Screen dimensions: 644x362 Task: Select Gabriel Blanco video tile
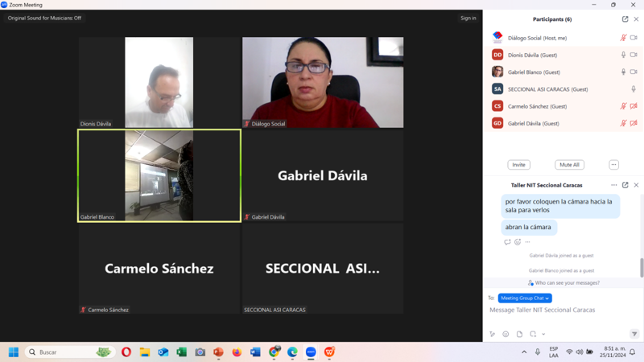click(159, 175)
